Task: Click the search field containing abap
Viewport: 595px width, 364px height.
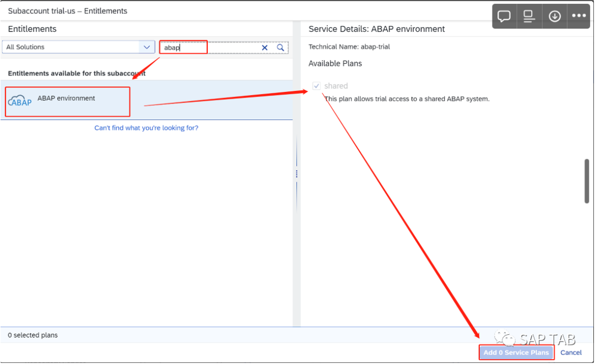Action: 224,47
